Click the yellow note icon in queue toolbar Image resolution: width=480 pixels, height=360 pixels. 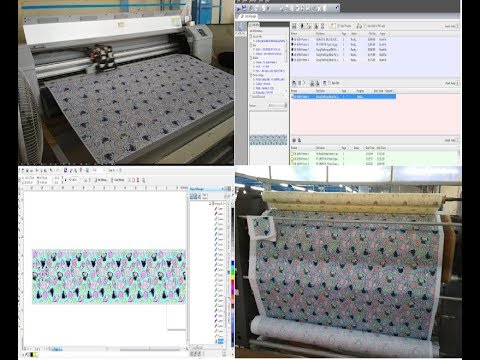332,26
